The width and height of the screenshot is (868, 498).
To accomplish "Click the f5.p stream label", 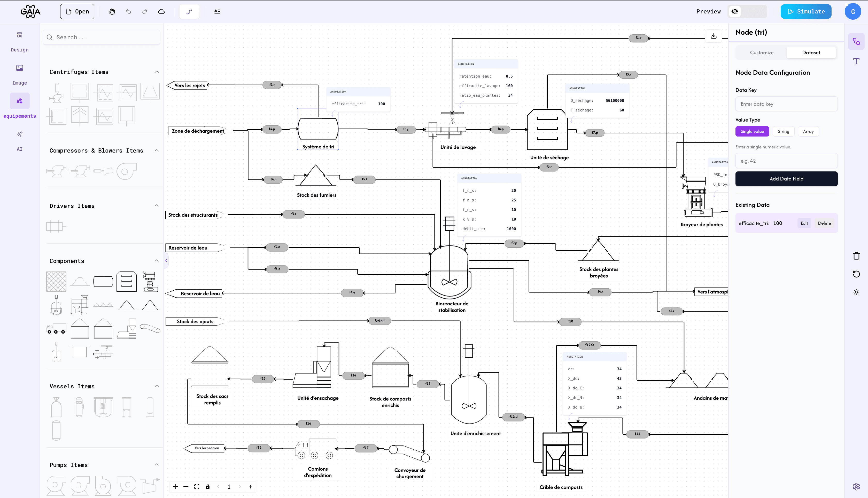I will pyautogui.click(x=406, y=129).
